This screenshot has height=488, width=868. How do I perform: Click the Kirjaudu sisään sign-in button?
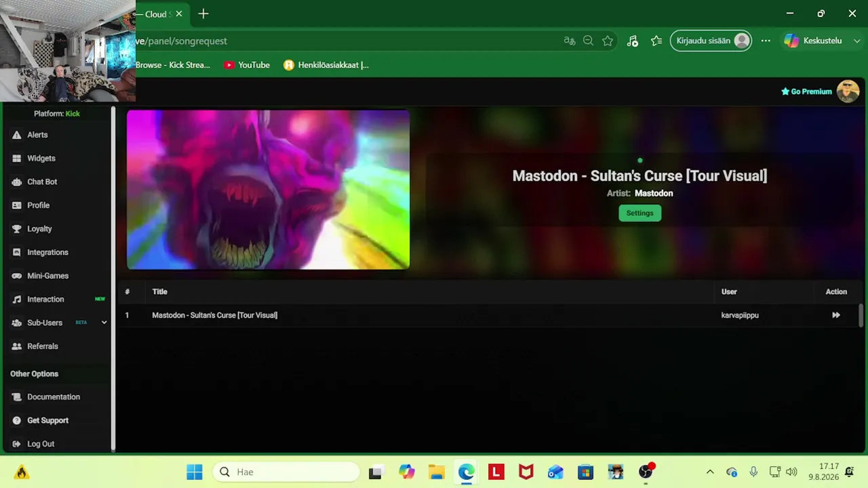click(x=711, y=41)
